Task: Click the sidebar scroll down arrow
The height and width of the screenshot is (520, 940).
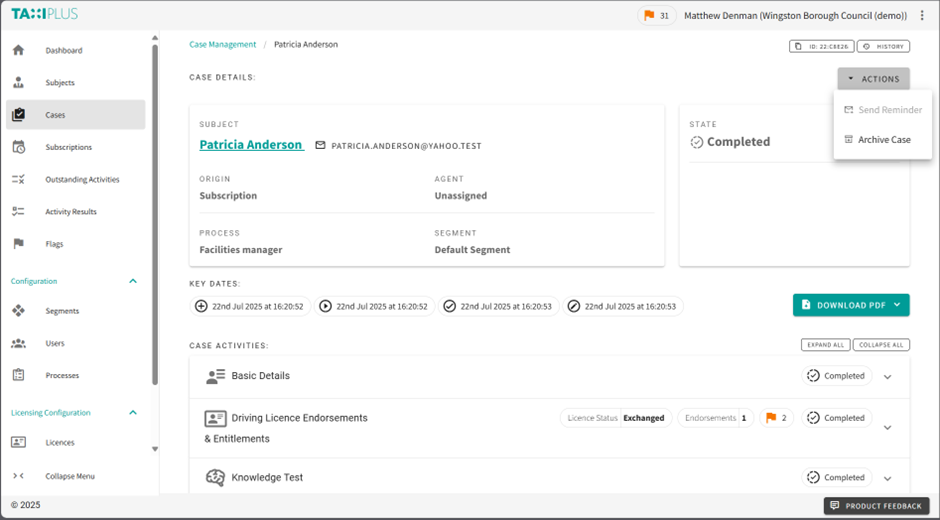Action: click(x=155, y=449)
